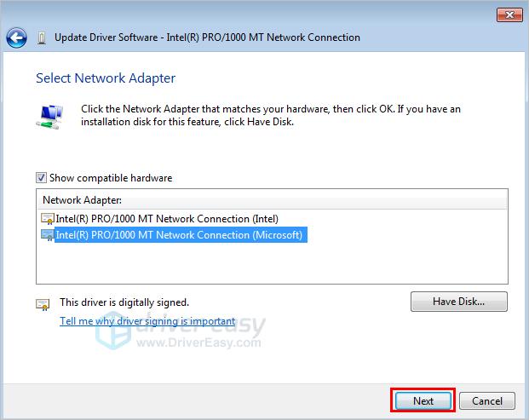The image size is (529, 420).
Task: Click the certificate icon of the Microsoft driver entry
Action: tap(47, 235)
